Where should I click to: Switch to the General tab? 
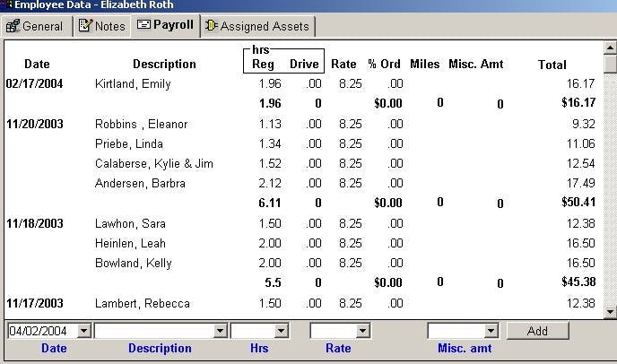(x=36, y=26)
